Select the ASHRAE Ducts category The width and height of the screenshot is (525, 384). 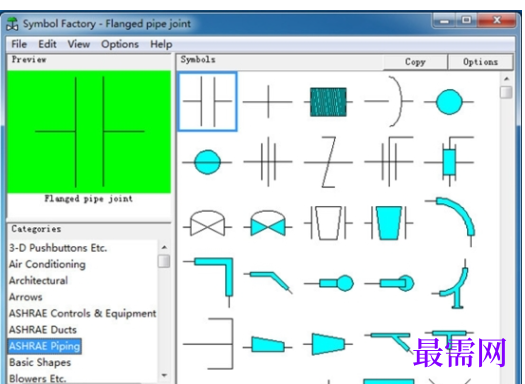43,330
